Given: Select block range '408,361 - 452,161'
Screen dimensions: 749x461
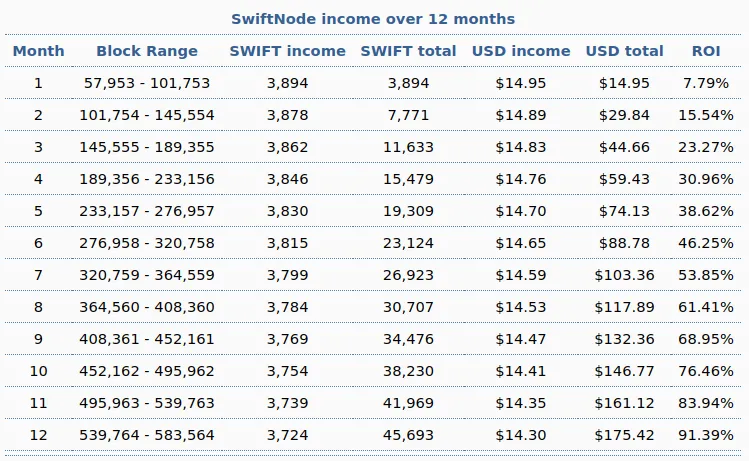Looking at the screenshot, I should (147, 339).
